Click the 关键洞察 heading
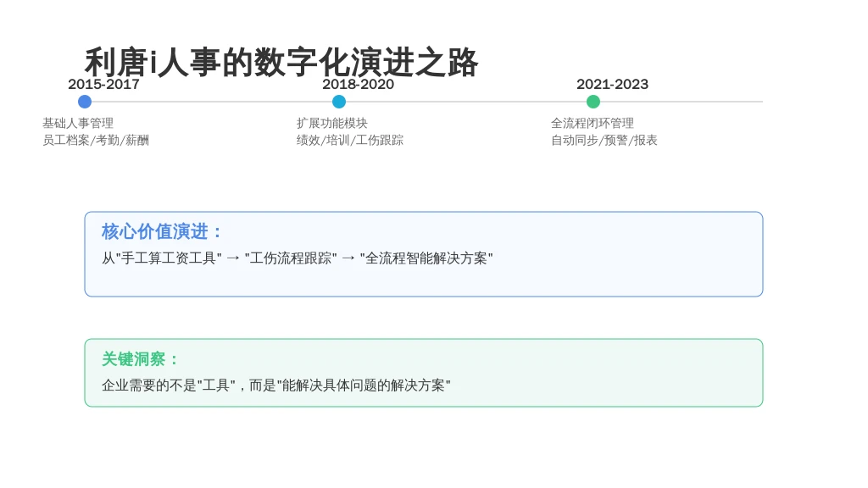The width and height of the screenshot is (868, 488). click(x=140, y=359)
